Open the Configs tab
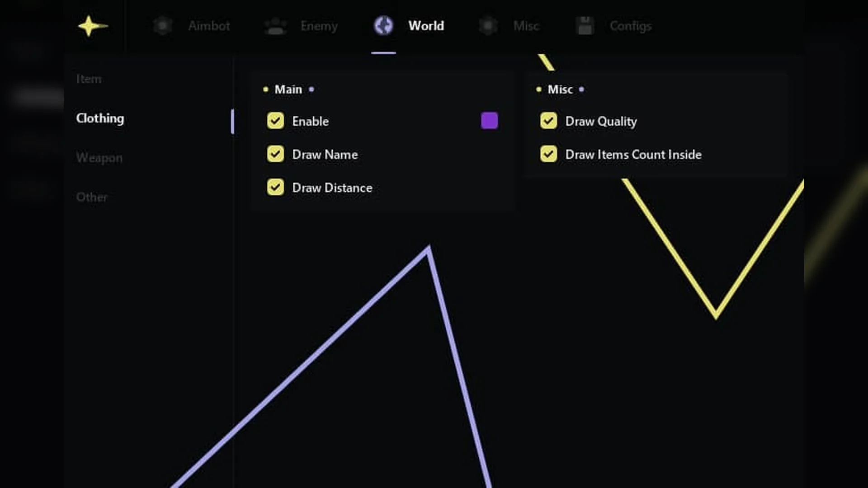 click(x=631, y=26)
